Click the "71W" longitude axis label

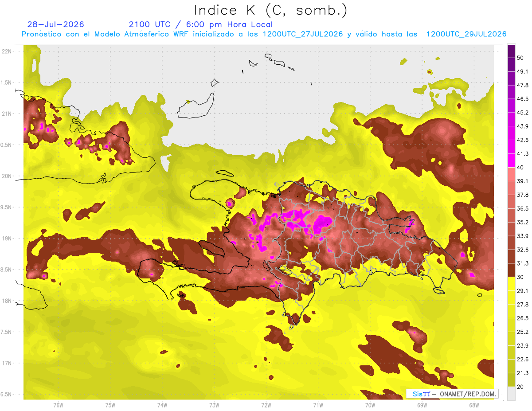point(318,405)
